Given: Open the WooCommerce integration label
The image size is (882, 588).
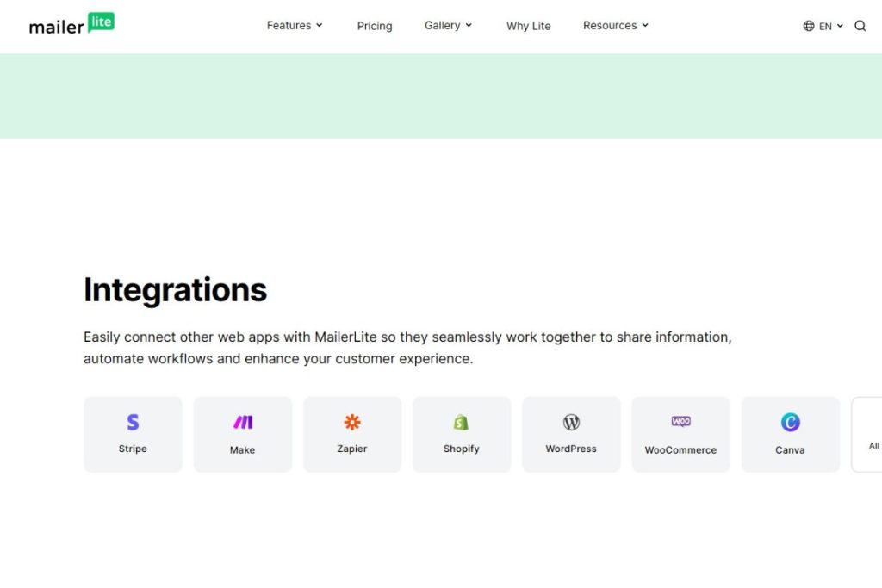Looking at the screenshot, I should pyautogui.click(x=680, y=449).
